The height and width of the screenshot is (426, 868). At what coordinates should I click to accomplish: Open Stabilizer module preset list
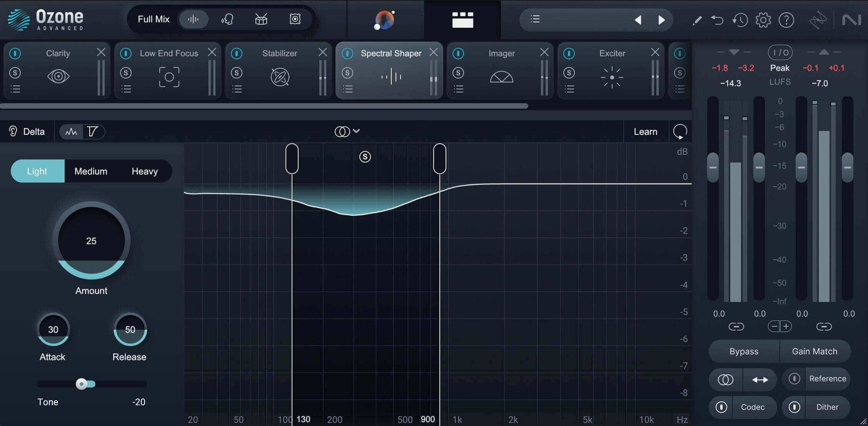237,89
